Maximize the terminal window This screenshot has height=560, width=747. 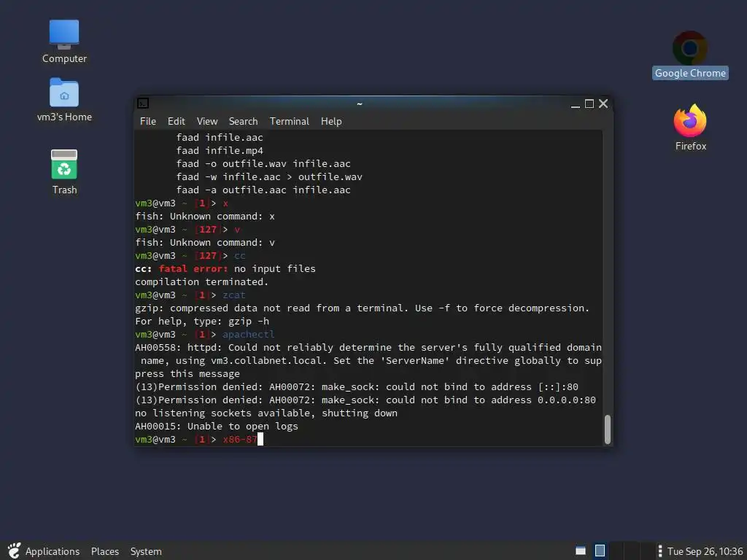(589, 104)
